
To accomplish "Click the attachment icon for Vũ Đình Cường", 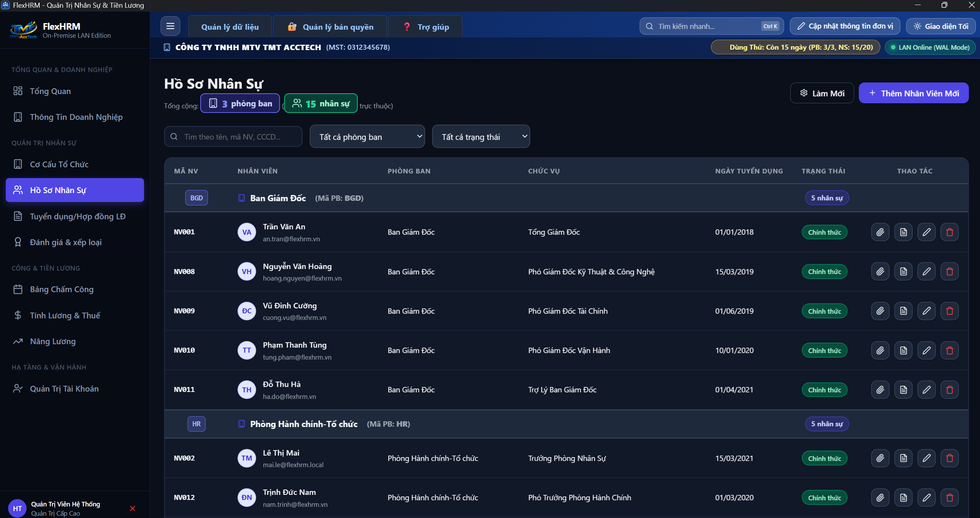I will pos(880,311).
